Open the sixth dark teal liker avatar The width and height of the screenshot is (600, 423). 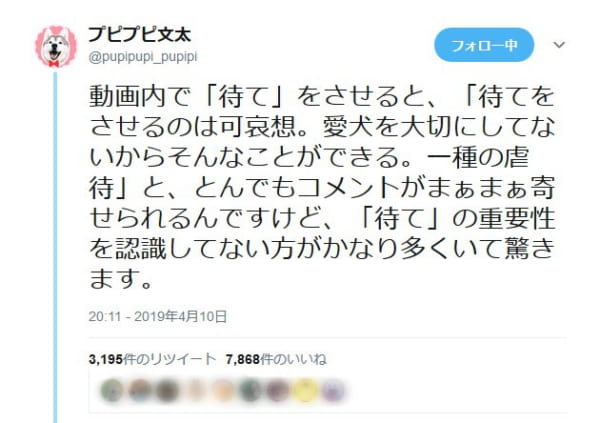coord(250,390)
